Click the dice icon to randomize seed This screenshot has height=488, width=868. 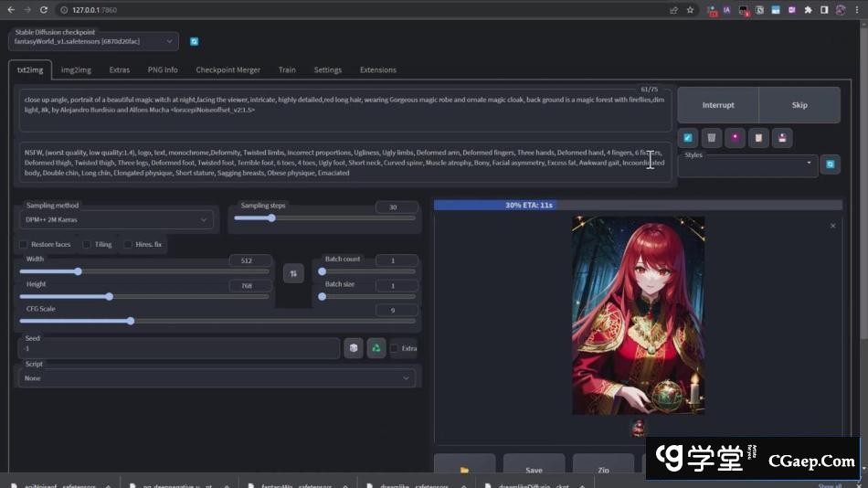[353, 348]
